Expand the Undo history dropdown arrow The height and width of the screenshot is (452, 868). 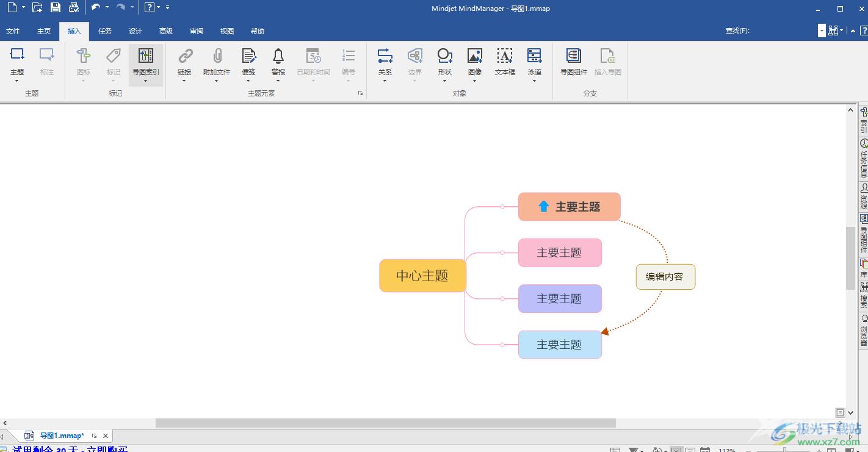[107, 8]
